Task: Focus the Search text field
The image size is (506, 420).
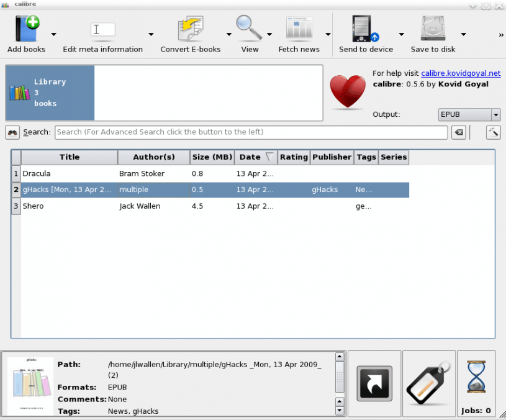Action: (251, 132)
